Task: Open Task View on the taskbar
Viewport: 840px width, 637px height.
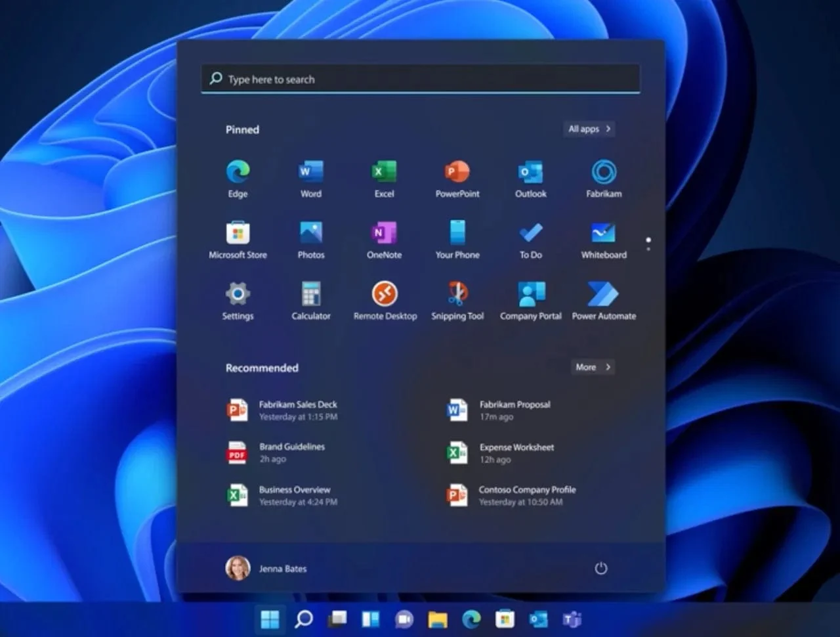Action: [337, 619]
